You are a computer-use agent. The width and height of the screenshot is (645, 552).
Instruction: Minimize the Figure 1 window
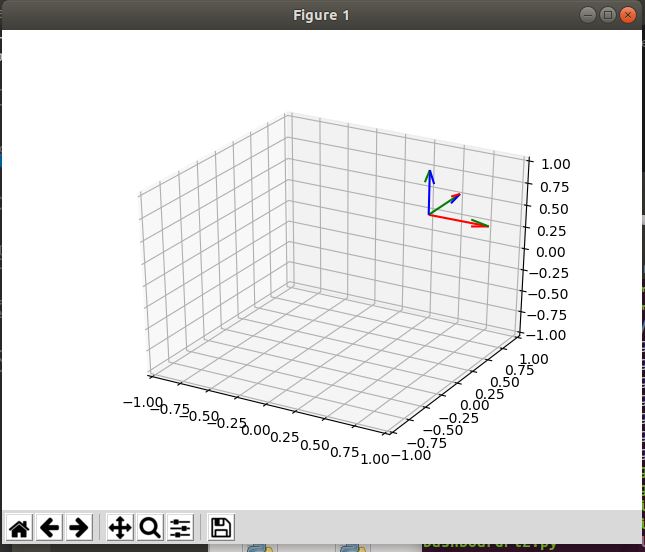click(587, 15)
